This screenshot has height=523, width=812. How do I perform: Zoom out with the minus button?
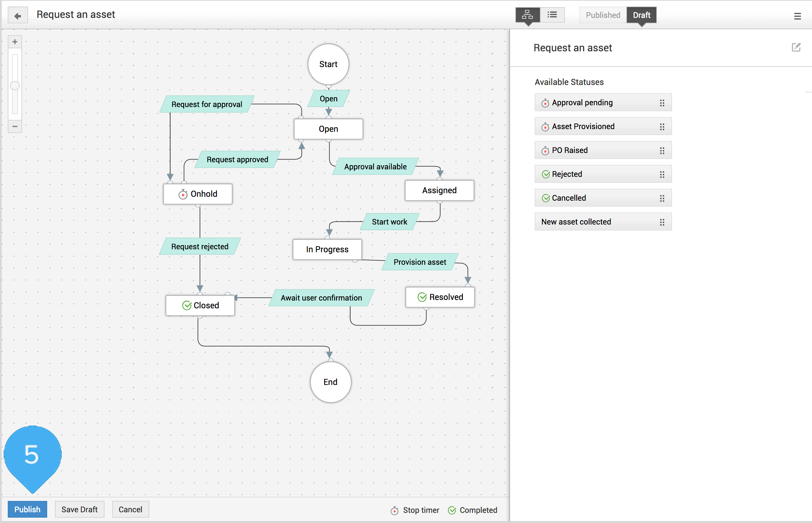click(15, 126)
